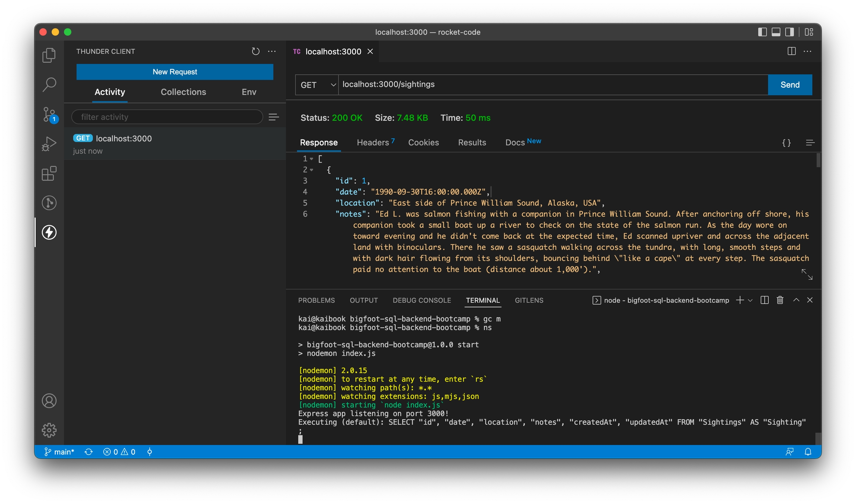Click the Send button
This screenshot has width=856, height=504.
[x=790, y=85]
